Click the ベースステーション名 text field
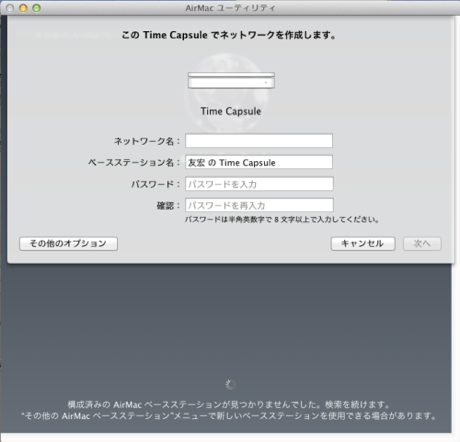The height and width of the screenshot is (442, 460). point(259,162)
